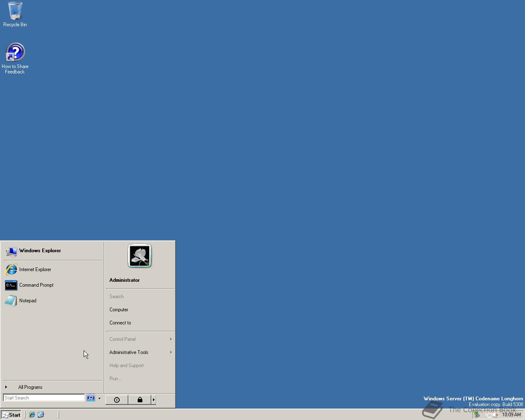Launch Internet Explorer from Quick Launch
This screenshot has width=525, height=420.
coord(32,415)
